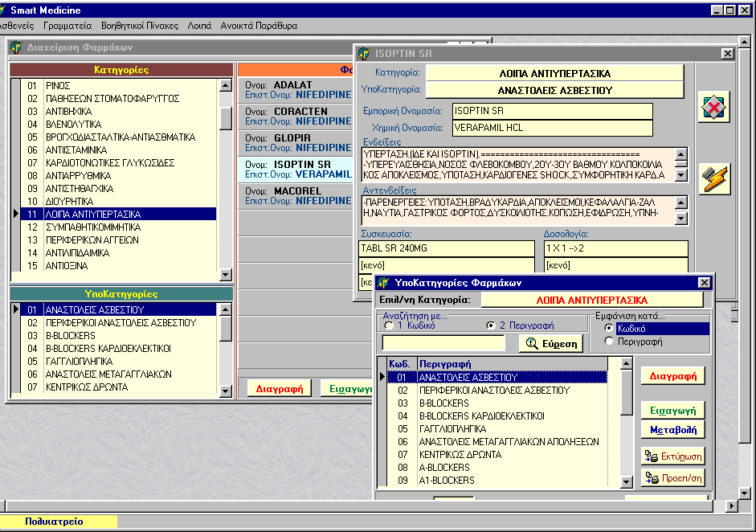Screen dimensions: 756x532
Task: Click the Διαχείριση Φαρμάκων window title icon
Action: tap(16, 47)
